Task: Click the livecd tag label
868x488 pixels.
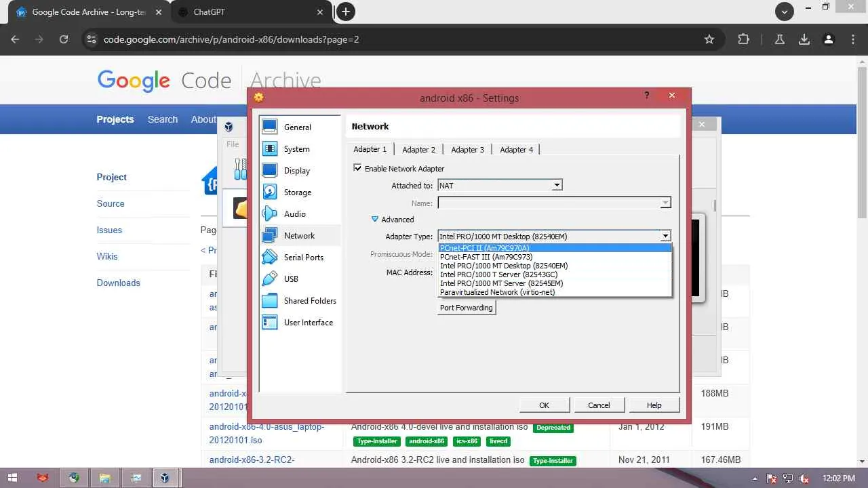Action: [498, 441]
